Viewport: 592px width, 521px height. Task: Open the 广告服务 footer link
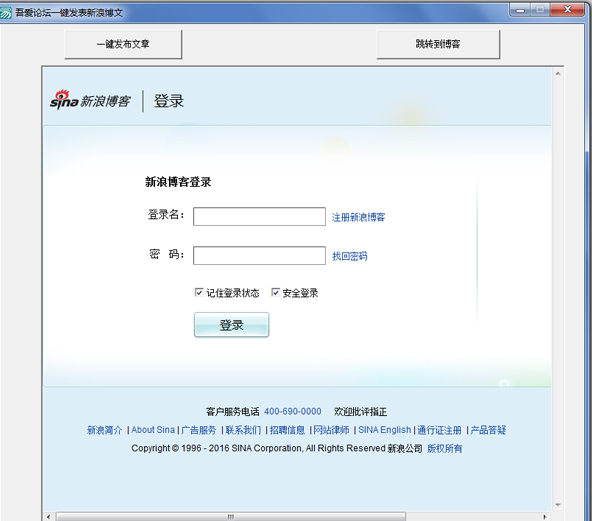(199, 430)
